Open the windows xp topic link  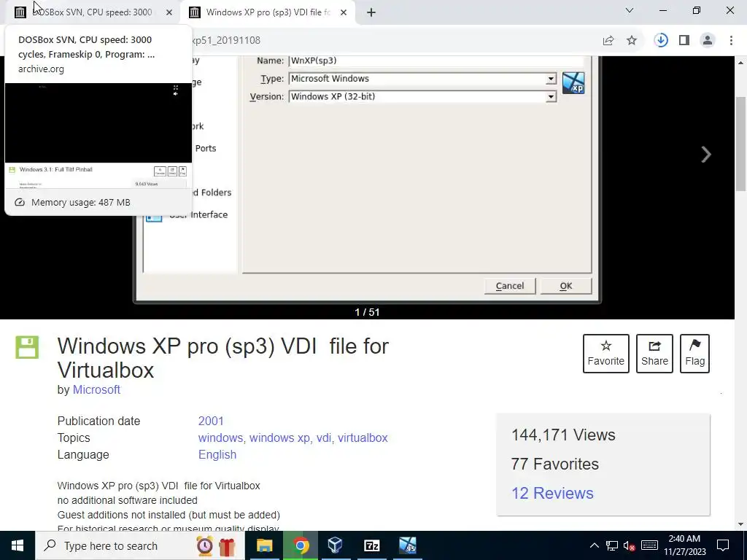[x=279, y=437]
